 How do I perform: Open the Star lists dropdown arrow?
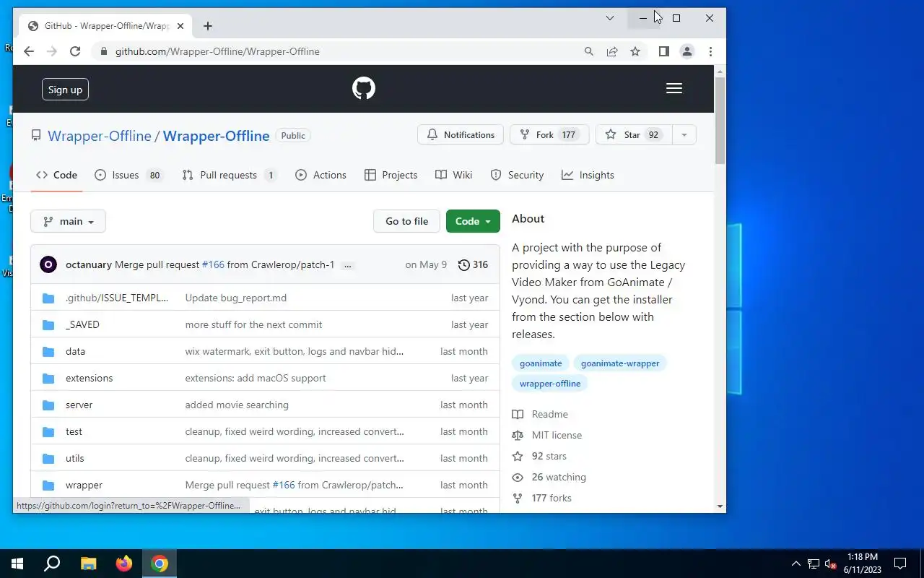(x=684, y=135)
